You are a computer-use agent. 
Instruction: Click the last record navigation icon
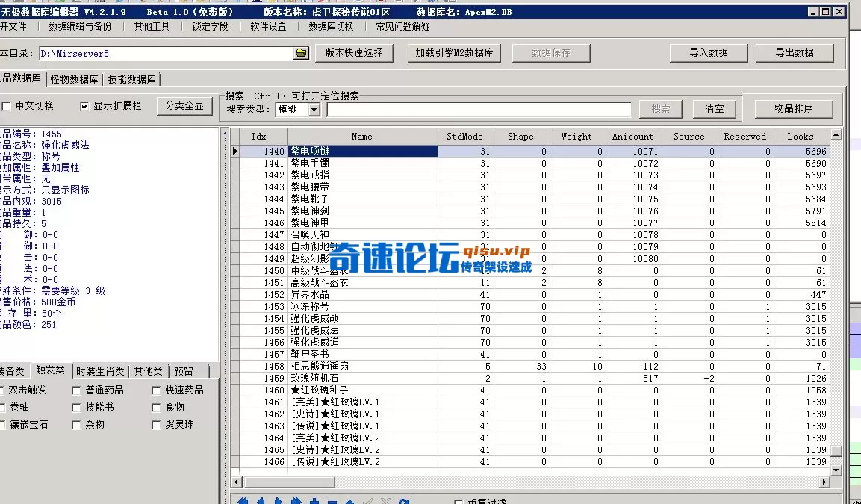coord(296,500)
